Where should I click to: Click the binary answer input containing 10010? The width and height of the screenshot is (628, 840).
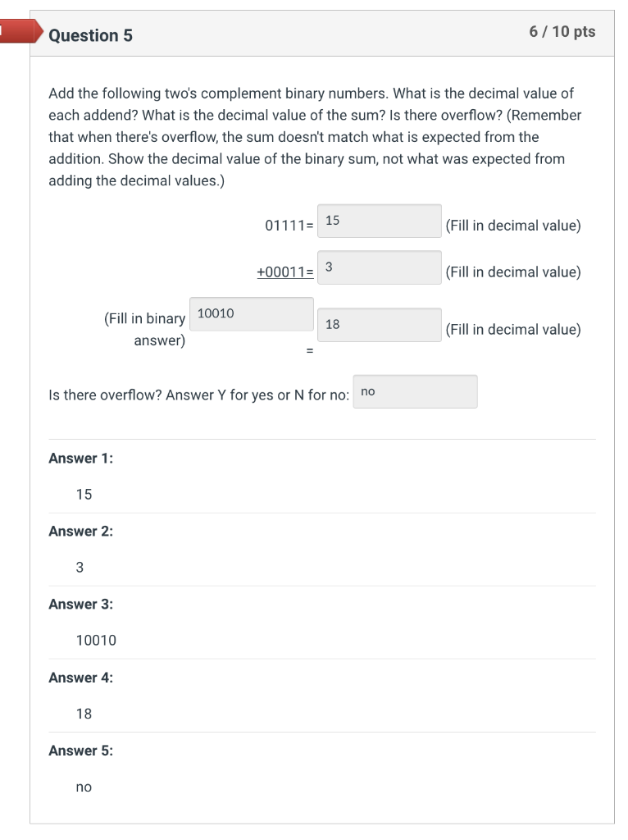tap(252, 314)
